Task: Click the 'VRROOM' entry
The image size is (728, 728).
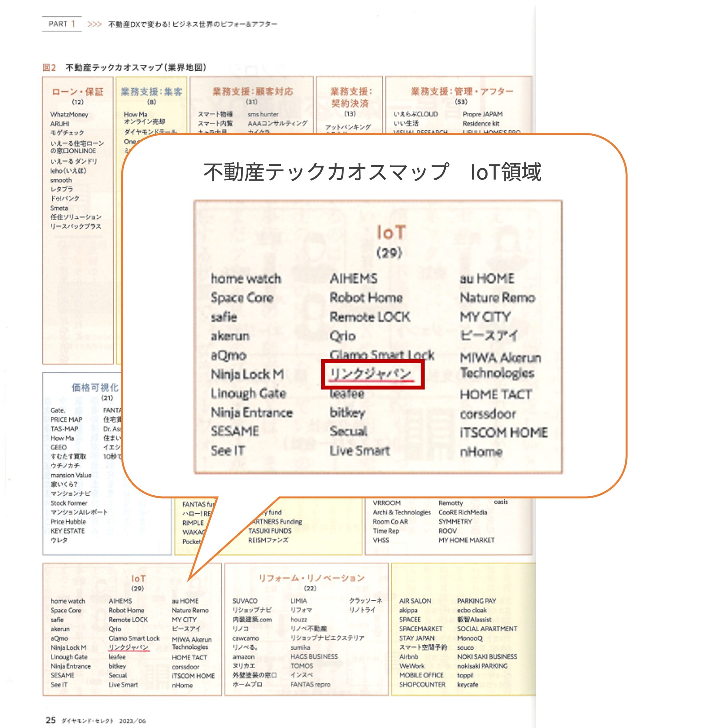Action: pos(387,503)
